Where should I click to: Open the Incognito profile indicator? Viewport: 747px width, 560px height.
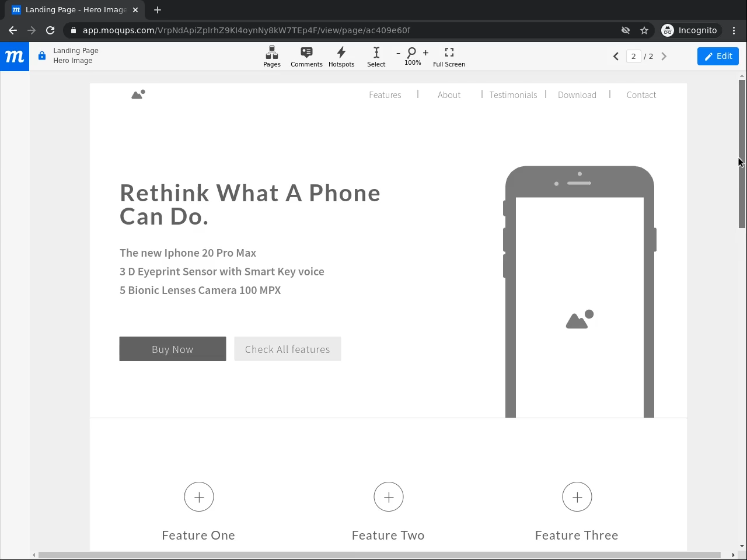pos(689,30)
